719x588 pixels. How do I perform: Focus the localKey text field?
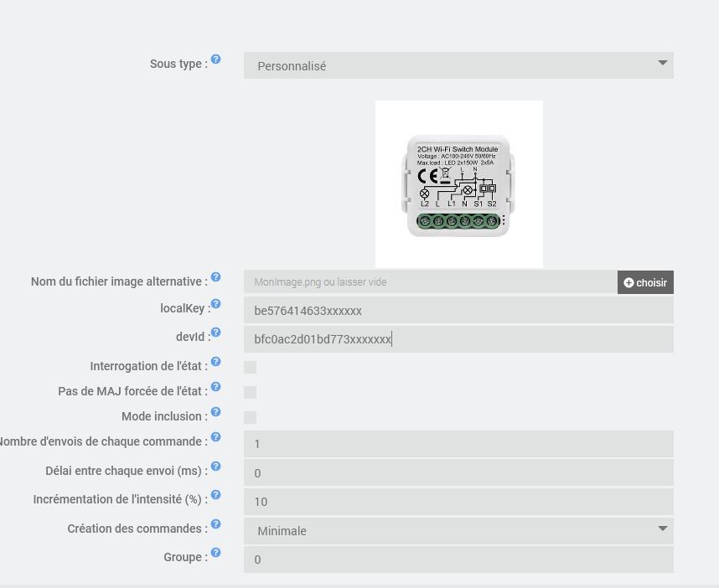coord(458,311)
